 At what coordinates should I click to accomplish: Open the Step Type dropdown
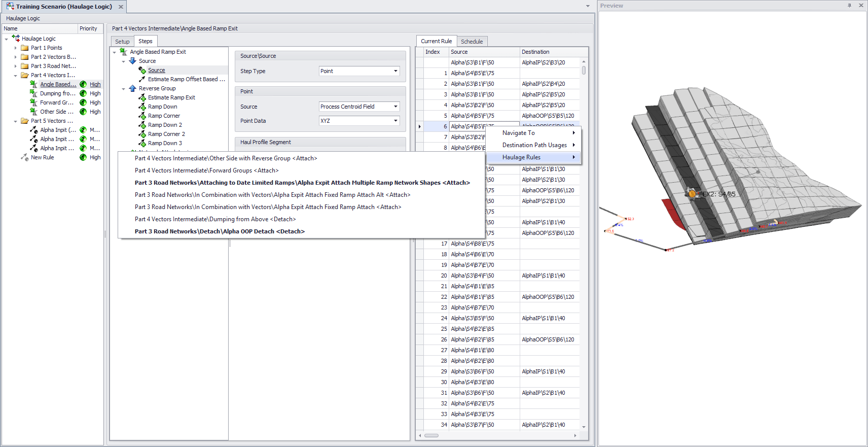[x=395, y=72]
